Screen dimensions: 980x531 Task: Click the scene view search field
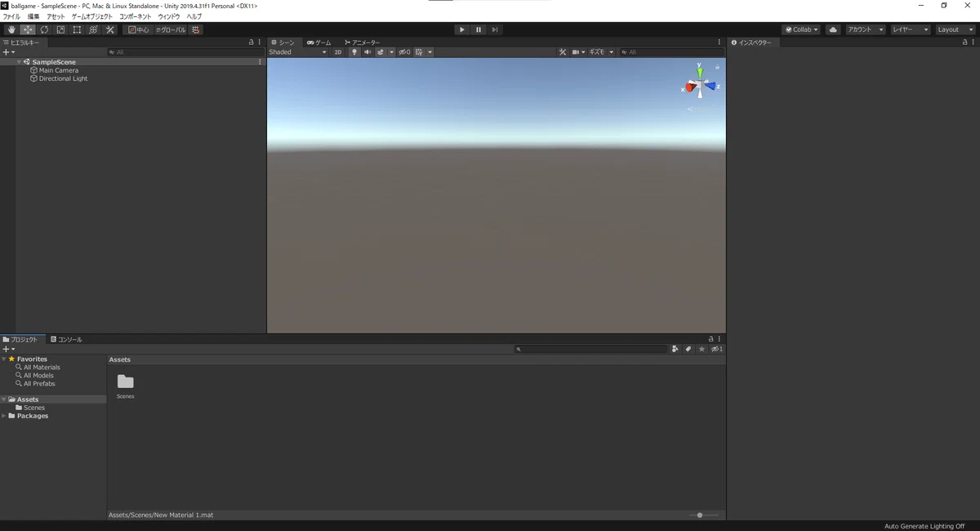[671, 52]
